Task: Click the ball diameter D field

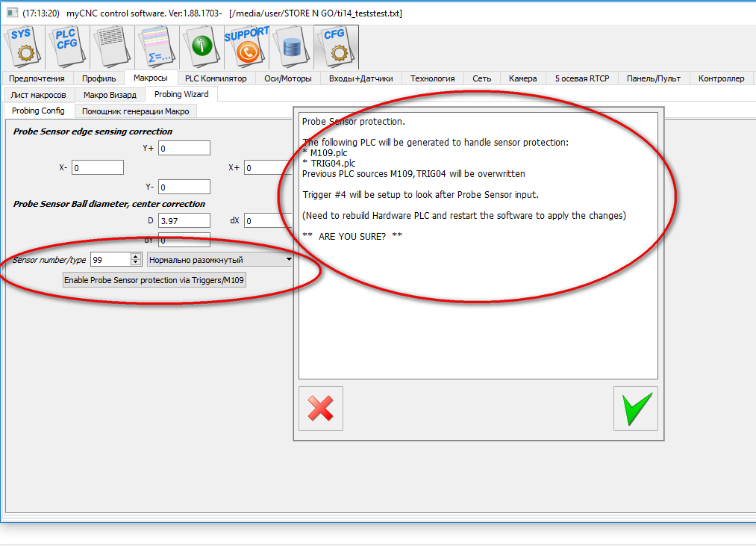Action: [x=184, y=220]
